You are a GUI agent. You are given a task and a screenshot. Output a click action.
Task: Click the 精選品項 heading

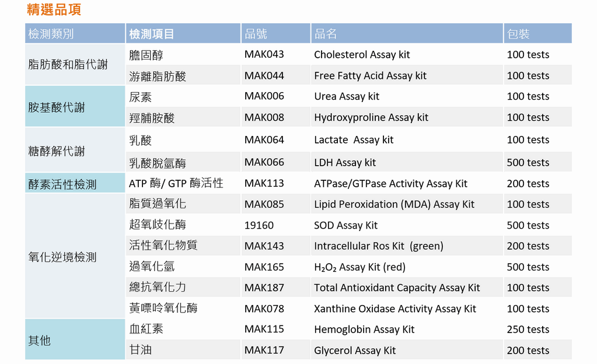pyautogui.click(x=54, y=9)
